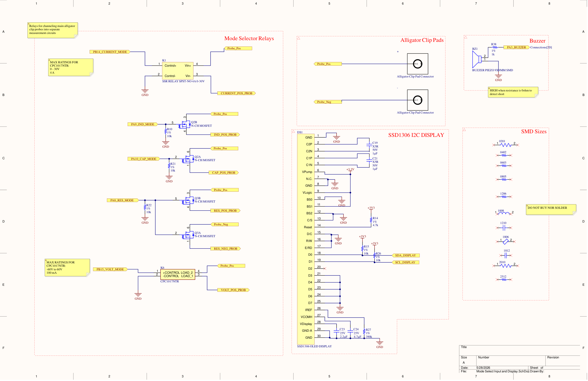Click the 'Buzzer' block title text

tap(537, 41)
